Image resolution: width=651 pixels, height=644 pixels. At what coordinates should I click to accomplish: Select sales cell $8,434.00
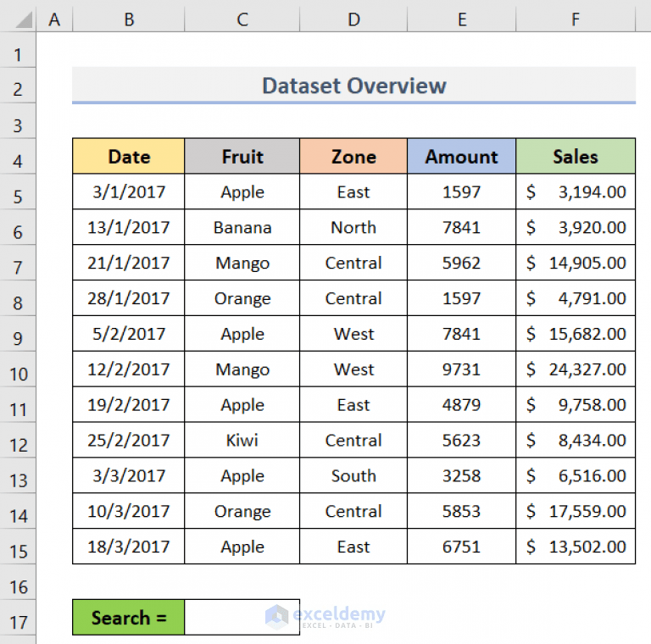(x=576, y=440)
